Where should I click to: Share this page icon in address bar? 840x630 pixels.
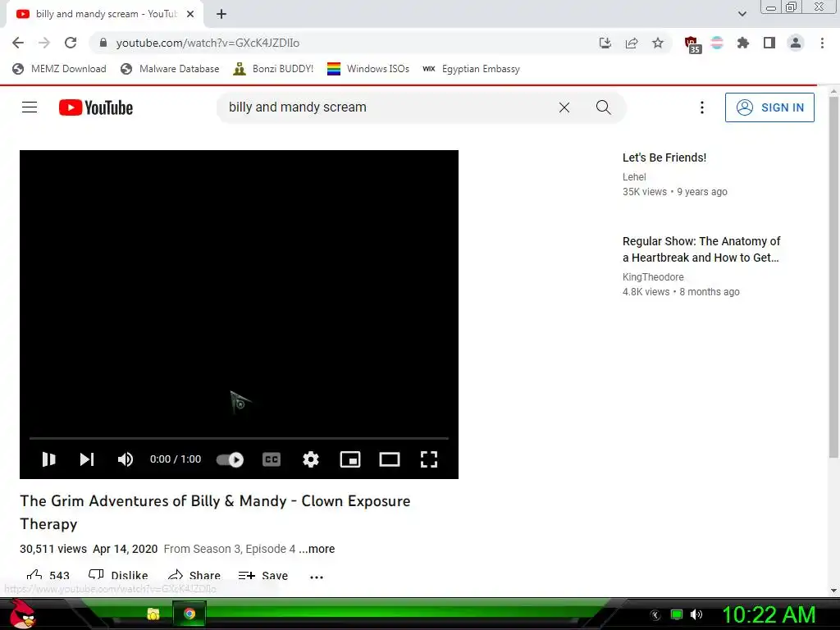coord(632,43)
